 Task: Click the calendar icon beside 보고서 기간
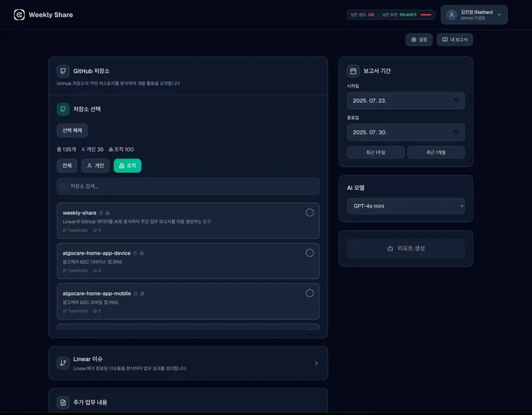pos(353,71)
